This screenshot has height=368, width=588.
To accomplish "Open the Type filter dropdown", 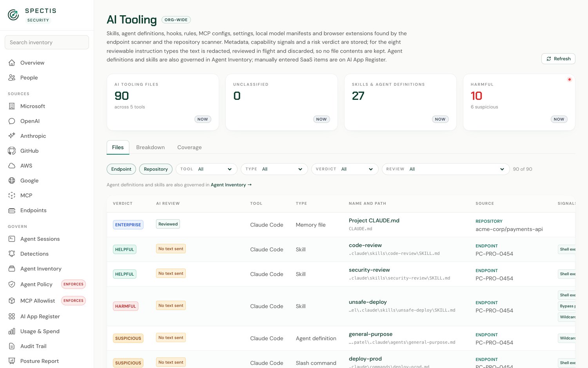I will pos(274,169).
